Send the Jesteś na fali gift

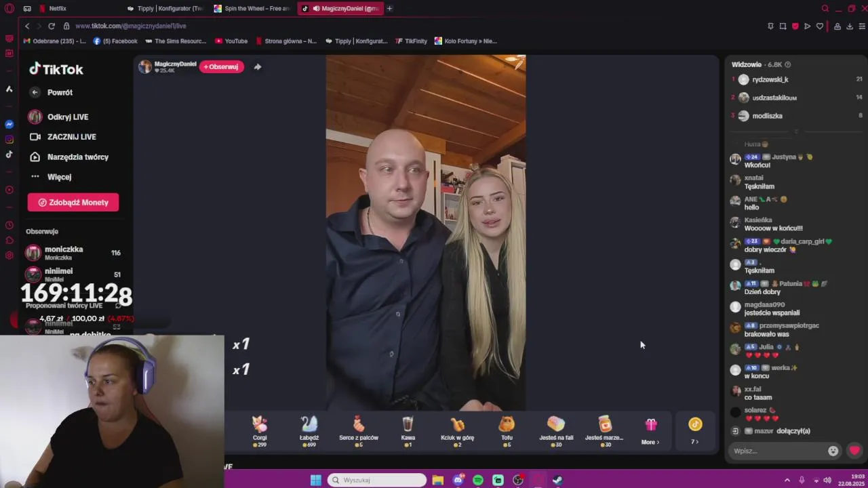556,431
